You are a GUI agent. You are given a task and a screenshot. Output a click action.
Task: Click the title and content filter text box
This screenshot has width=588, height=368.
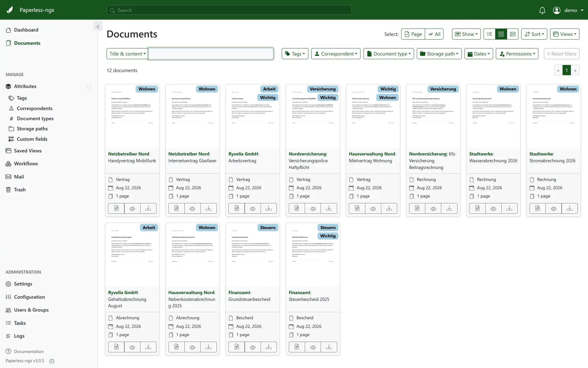tap(211, 54)
